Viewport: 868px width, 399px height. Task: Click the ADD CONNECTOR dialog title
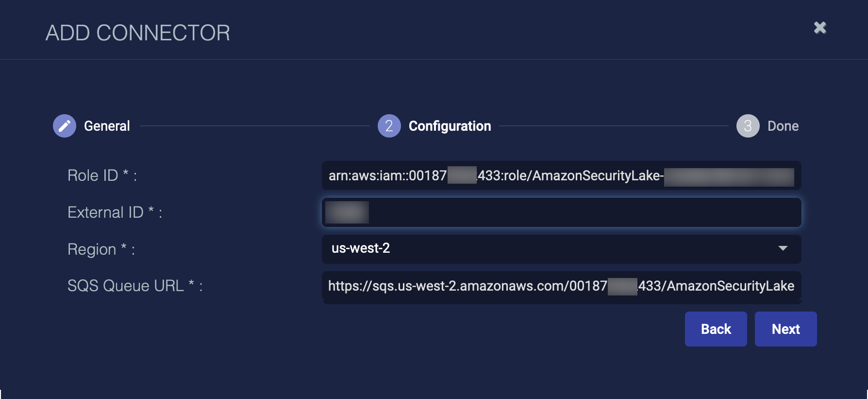[x=137, y=33]
